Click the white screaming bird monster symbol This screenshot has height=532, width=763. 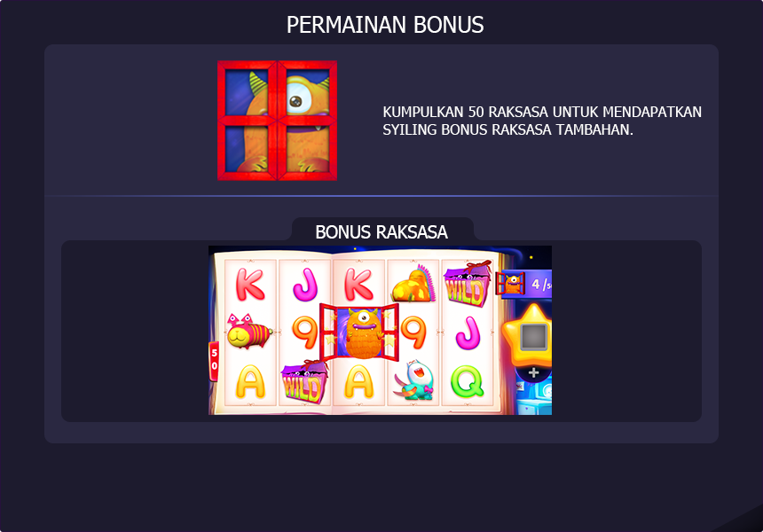pyautogui.click(x=413, y=380)
